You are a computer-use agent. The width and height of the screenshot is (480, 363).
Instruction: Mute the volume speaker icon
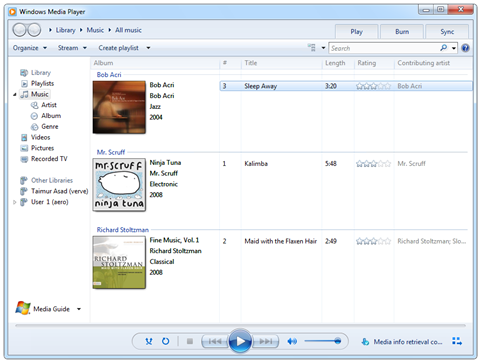click(292, 341)
